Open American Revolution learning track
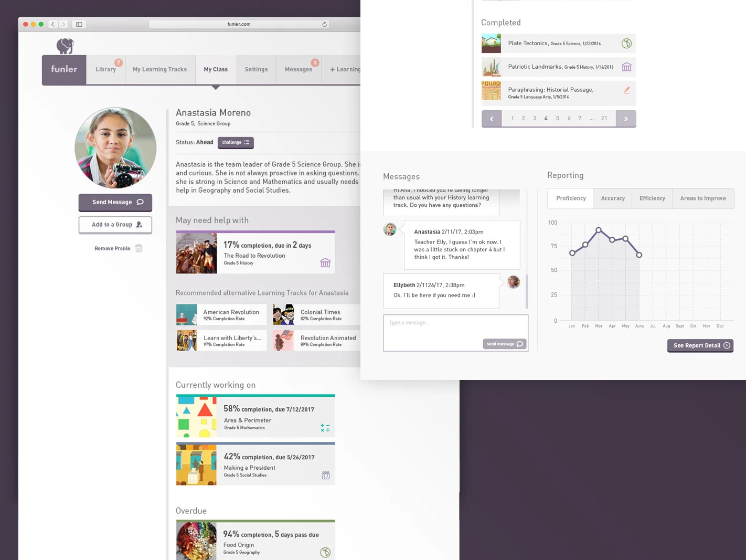The image size is (746, 560). [x=221, y=315]
